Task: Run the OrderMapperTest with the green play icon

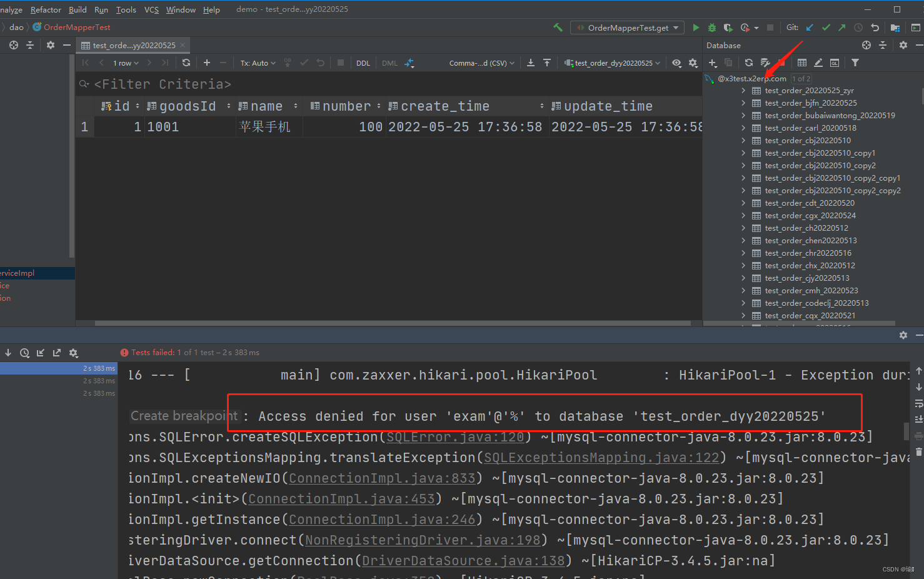Action: [x=696, y=28]
